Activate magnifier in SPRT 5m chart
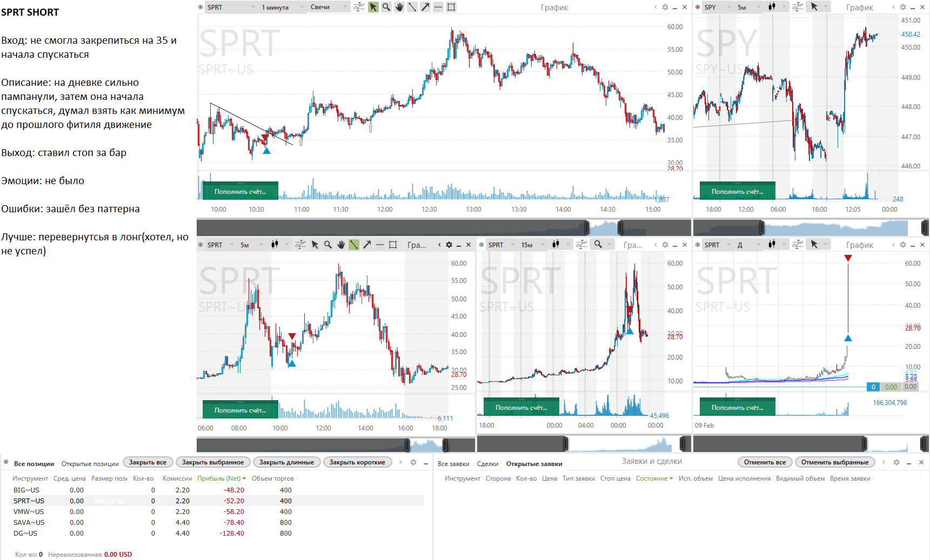930x560 pixels. (328, 245)
